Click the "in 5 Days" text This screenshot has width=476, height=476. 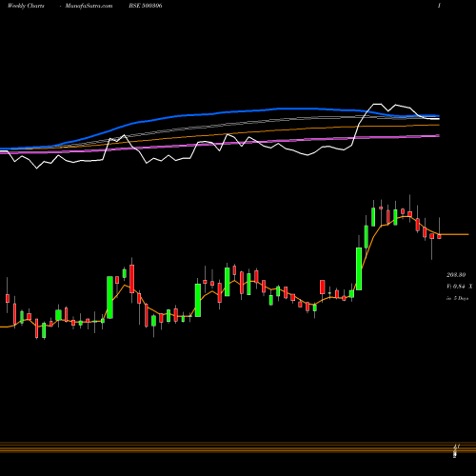(457, 298)
